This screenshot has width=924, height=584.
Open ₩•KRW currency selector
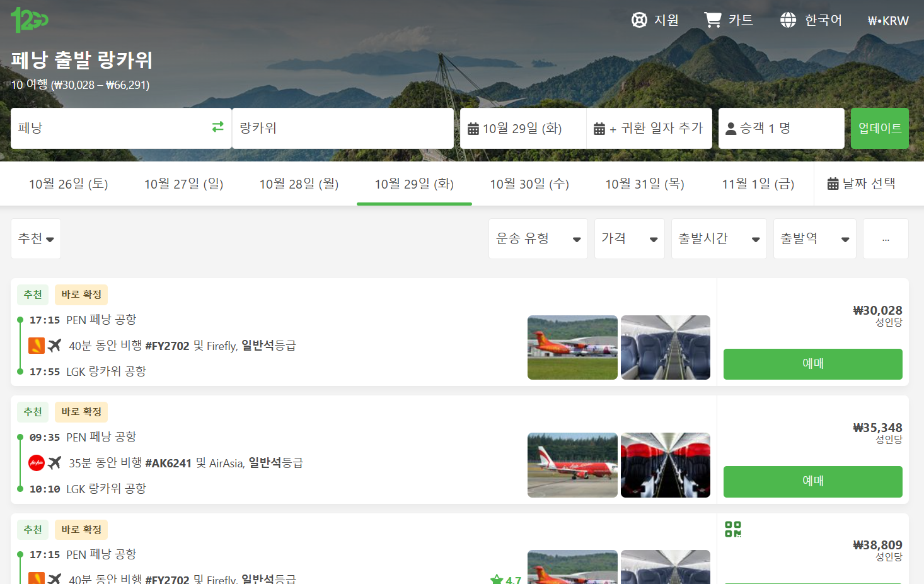[888, 21]
